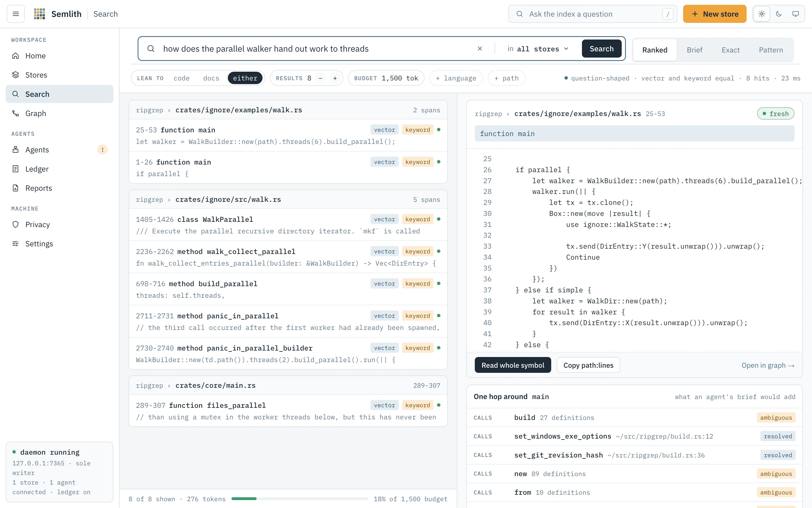
Task: Switch to Pattern mode tab
Action: pos(771,50)
